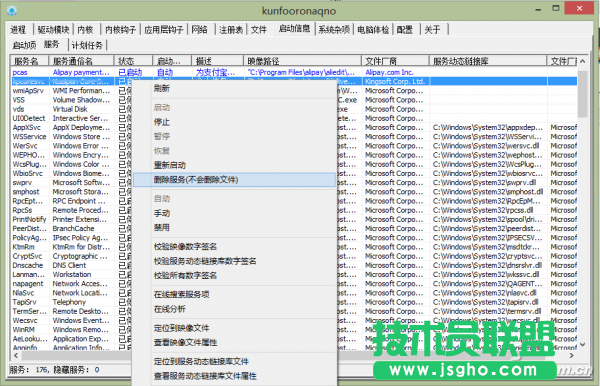
Task: Open the 计划任务 sub-tab
Action: [87, 46]
